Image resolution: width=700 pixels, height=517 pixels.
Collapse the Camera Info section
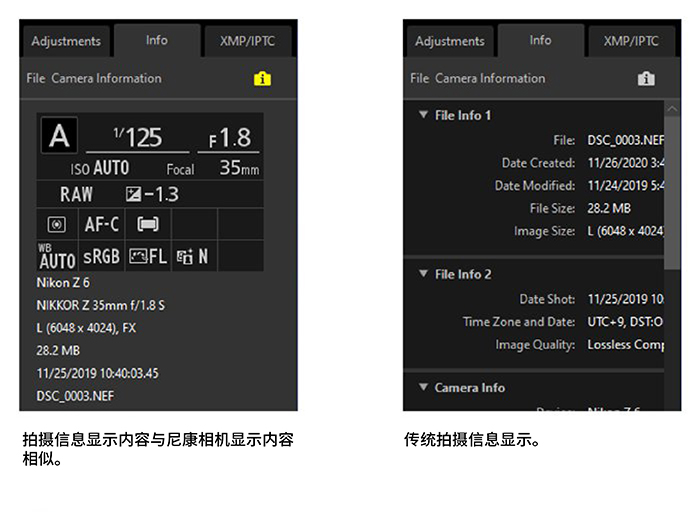(x=423, y=388)
